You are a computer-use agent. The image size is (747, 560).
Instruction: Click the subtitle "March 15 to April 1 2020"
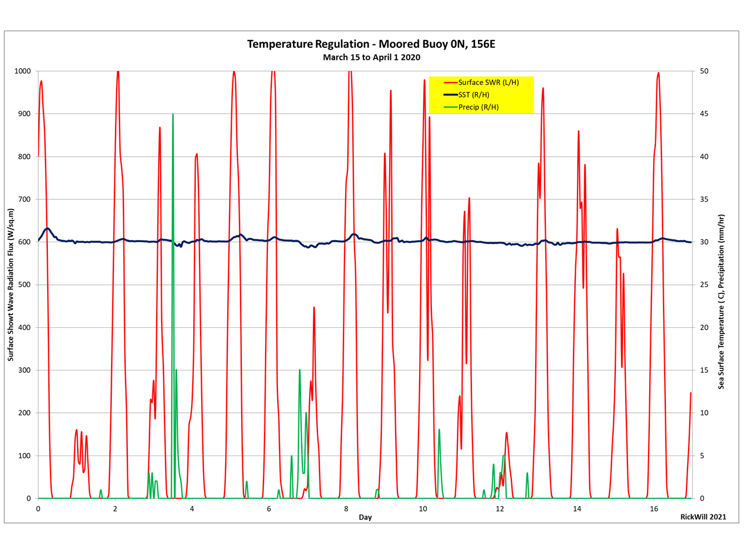[371, 57]
